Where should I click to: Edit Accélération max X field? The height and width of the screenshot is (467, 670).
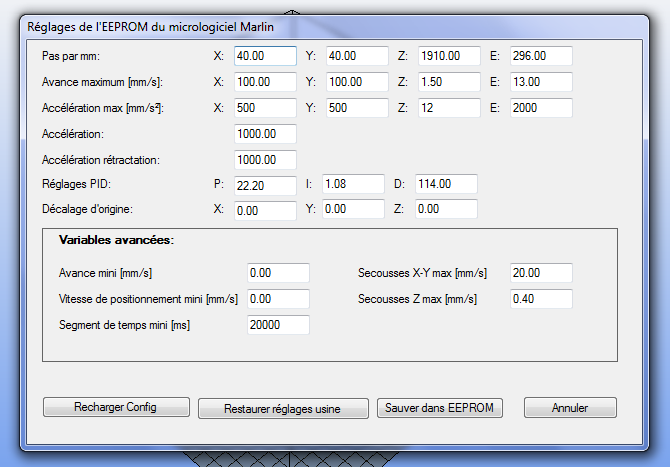click(265, 108)
